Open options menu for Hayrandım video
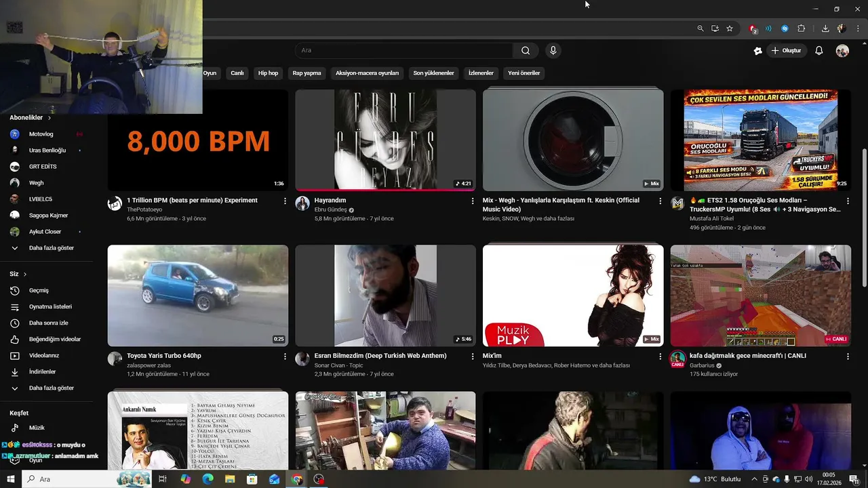 pos(473,201)
